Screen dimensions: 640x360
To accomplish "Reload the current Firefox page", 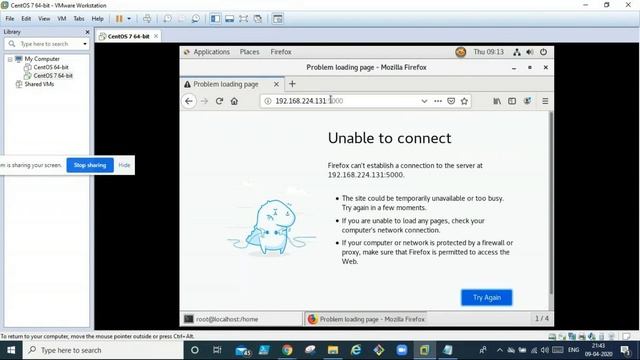I will 220,101.
